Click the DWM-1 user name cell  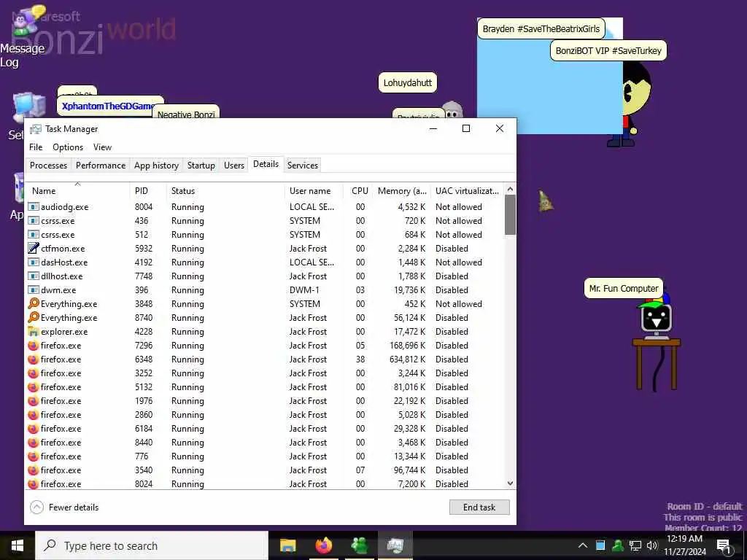point(304,289)
